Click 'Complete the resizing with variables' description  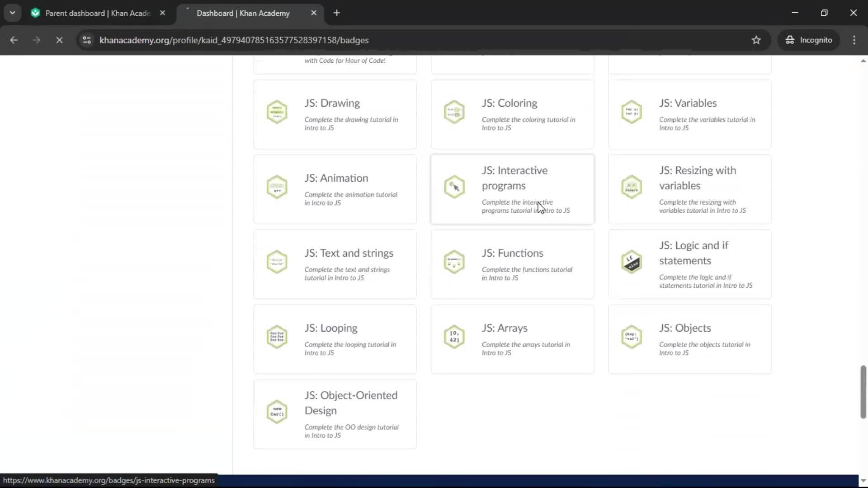pos(702,206)
